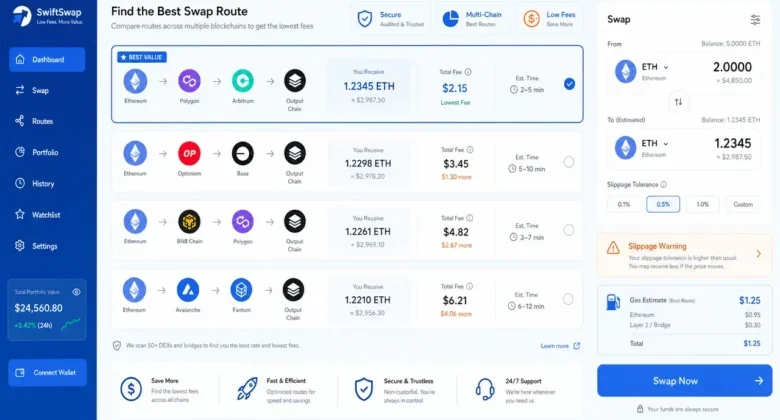Click the 2.0000 amount input field
780x420 pixels.
(732, 67)
